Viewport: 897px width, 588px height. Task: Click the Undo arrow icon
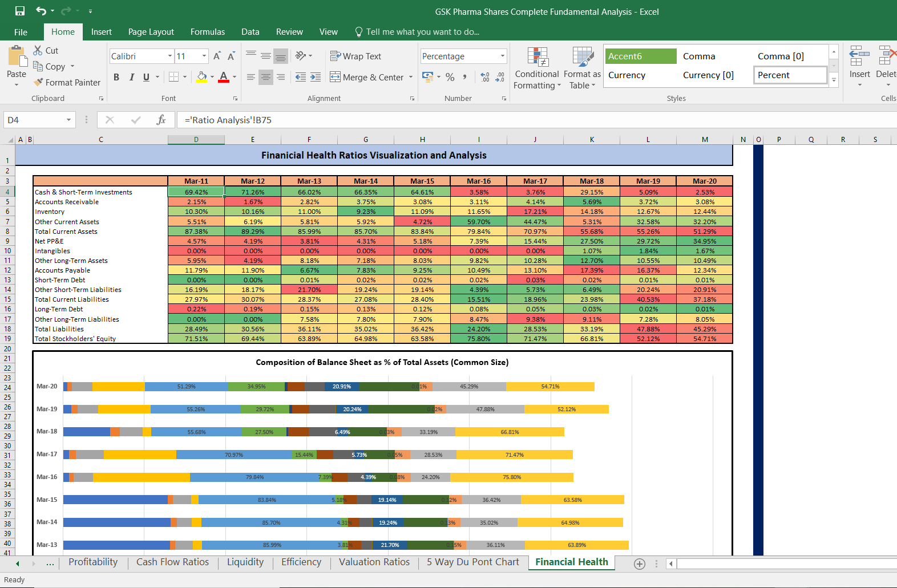[41, 11]
